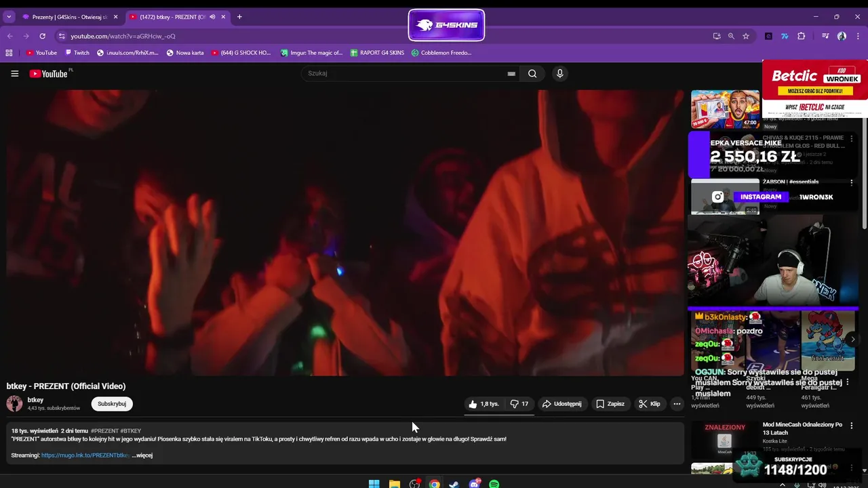Go back with the browser back arrow
Image resolution: width=868 pixels, height=488 pixels.
point(10,36)
